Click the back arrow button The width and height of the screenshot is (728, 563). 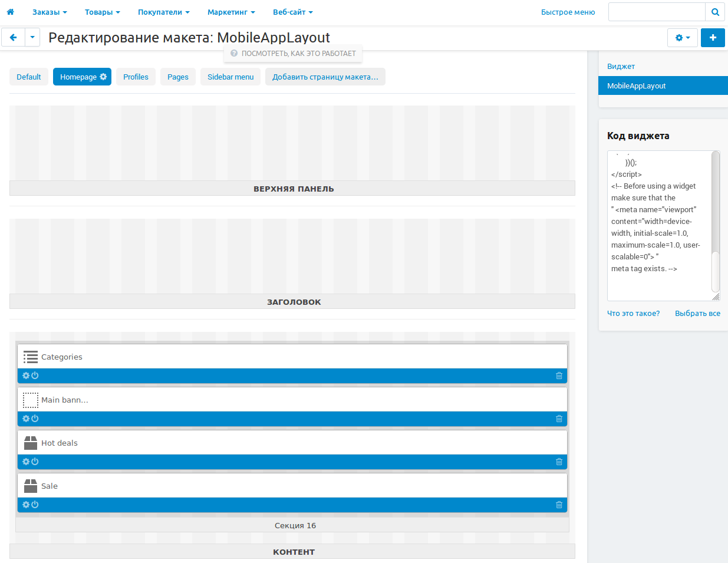[x=13, y=38]
